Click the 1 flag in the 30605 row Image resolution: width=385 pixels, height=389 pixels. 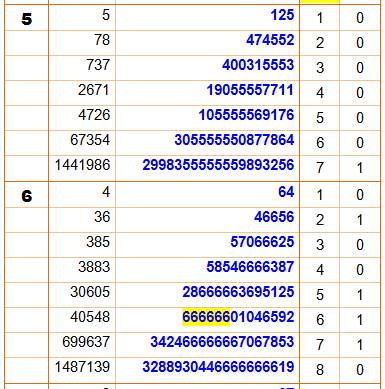360,295
